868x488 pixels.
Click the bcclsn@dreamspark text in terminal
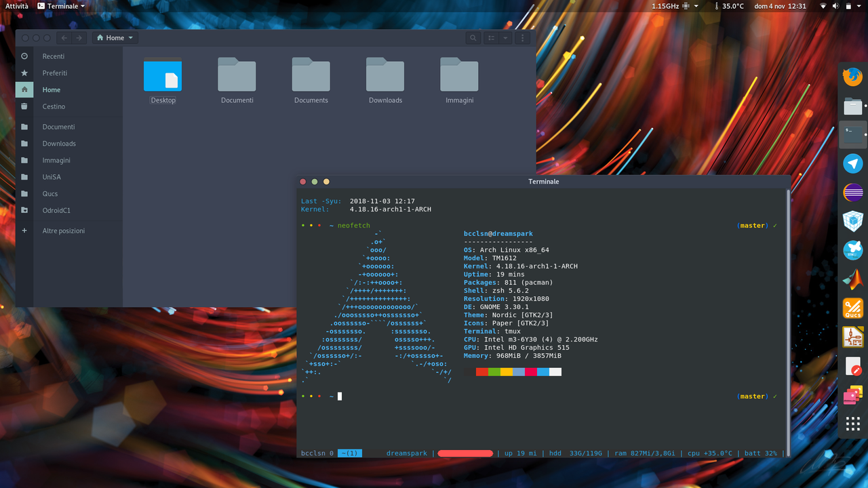pos(498,234)
